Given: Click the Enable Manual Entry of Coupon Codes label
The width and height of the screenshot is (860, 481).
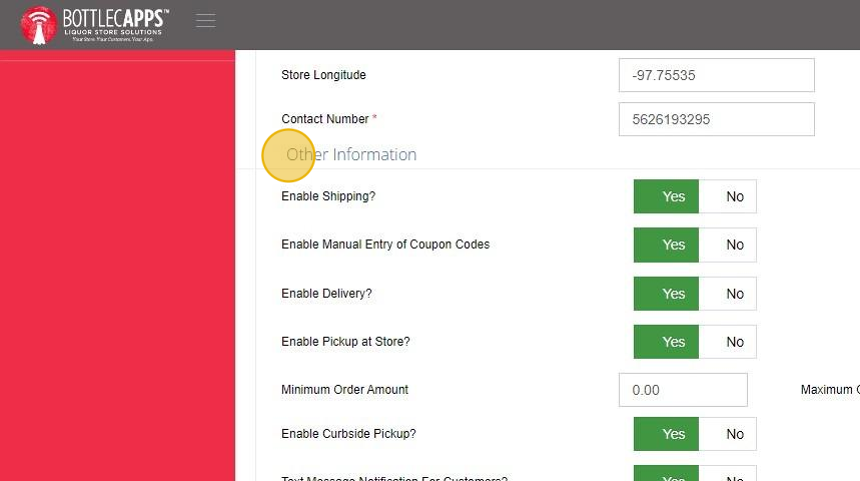Looking at the screenshot, I should [385, 245].
